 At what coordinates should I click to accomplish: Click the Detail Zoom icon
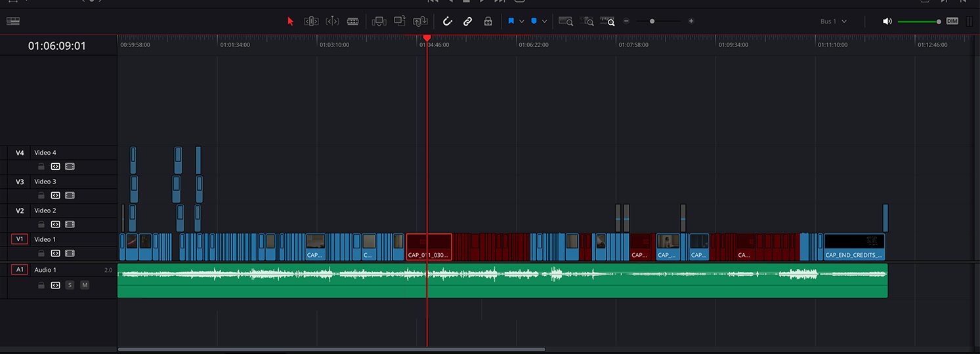pyautogui.click(x=587, y=21)
